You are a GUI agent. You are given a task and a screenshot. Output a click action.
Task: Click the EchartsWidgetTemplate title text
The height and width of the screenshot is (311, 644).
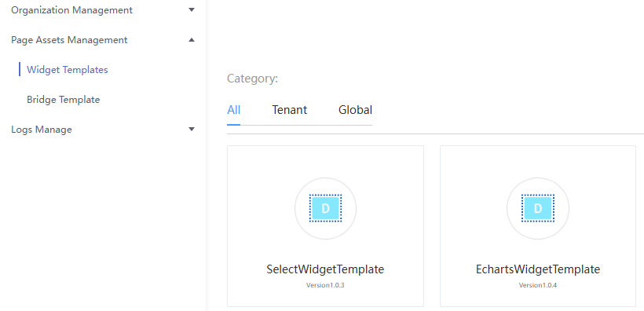538,269
